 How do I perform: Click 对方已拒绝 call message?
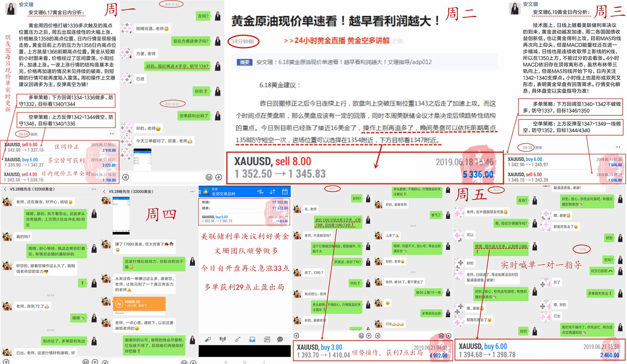click(x=602, y=271)
